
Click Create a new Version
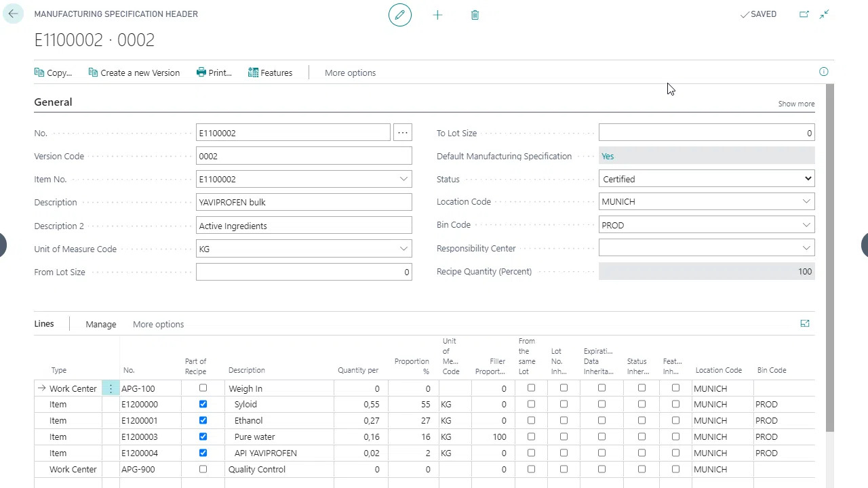click(134, 73)
